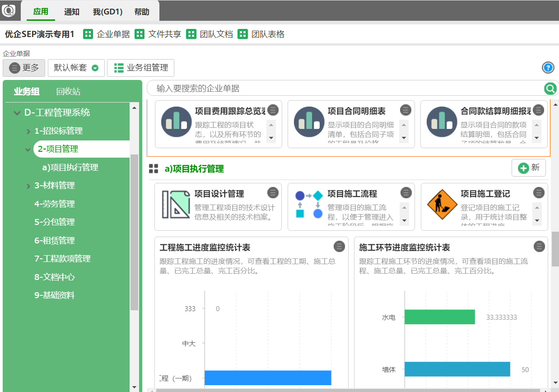
Task: Open menu icon on 项目施工登记 card
Action: 539,192
